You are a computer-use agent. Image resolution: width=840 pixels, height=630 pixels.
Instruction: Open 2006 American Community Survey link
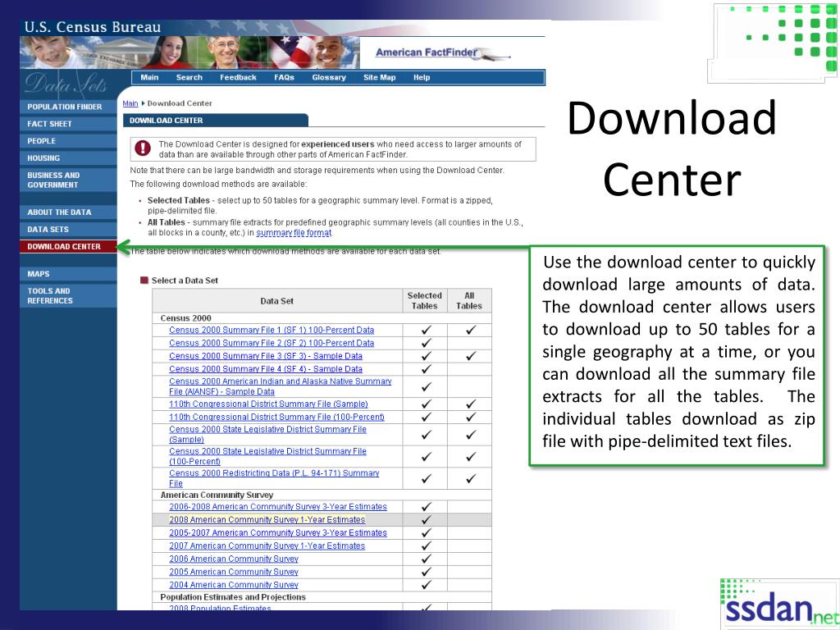click(x=234, y=559)
